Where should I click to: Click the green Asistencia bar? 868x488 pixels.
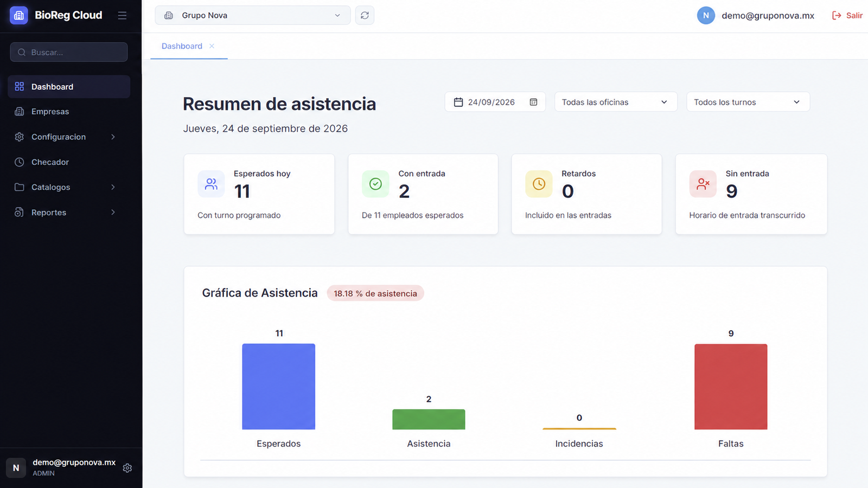[429, 419]
